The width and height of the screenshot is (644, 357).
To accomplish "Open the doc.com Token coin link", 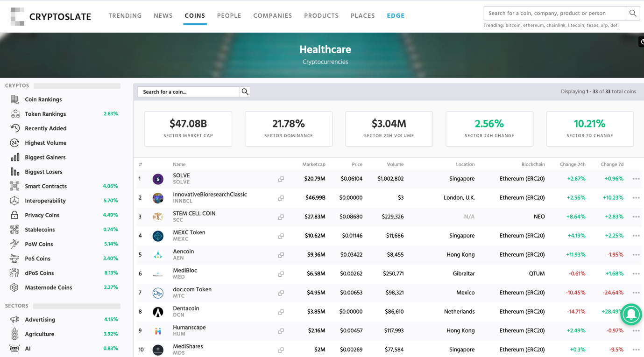I will point(192,289).
